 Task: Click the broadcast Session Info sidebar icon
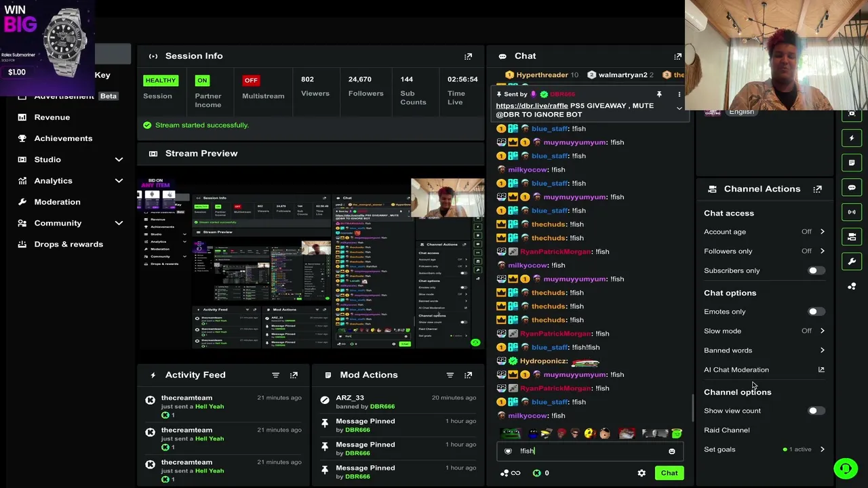pyautogui.click(x=852, y=212)
